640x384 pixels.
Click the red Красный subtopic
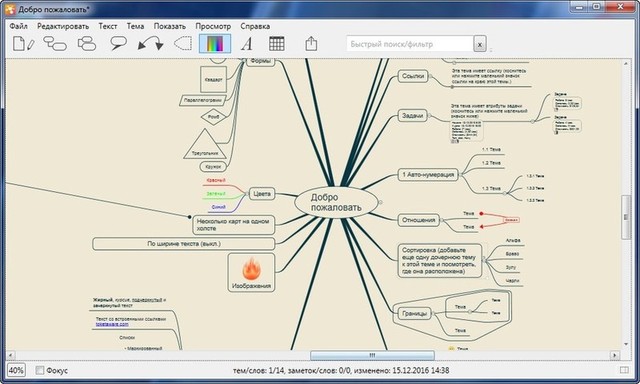[216, 180]
